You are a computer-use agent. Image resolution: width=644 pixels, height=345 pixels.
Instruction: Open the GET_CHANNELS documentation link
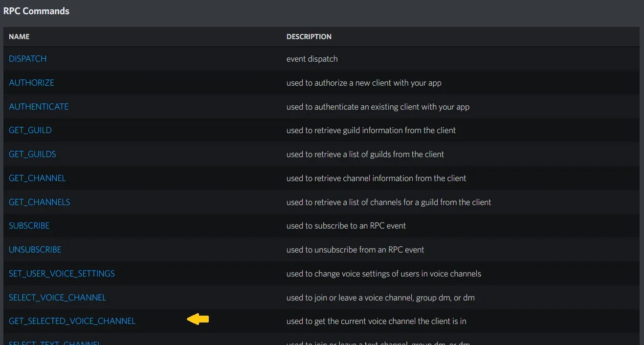[x=39, y=202]
